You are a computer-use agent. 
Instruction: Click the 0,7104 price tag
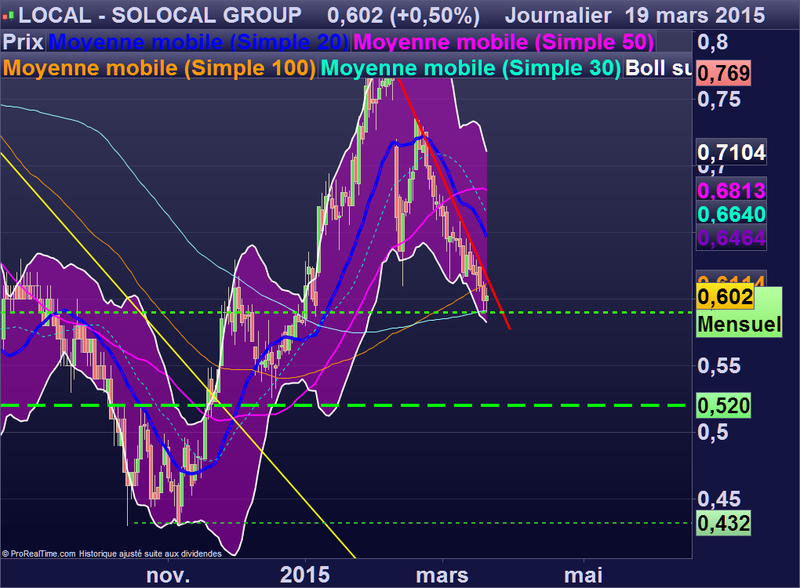coord(731,152)
